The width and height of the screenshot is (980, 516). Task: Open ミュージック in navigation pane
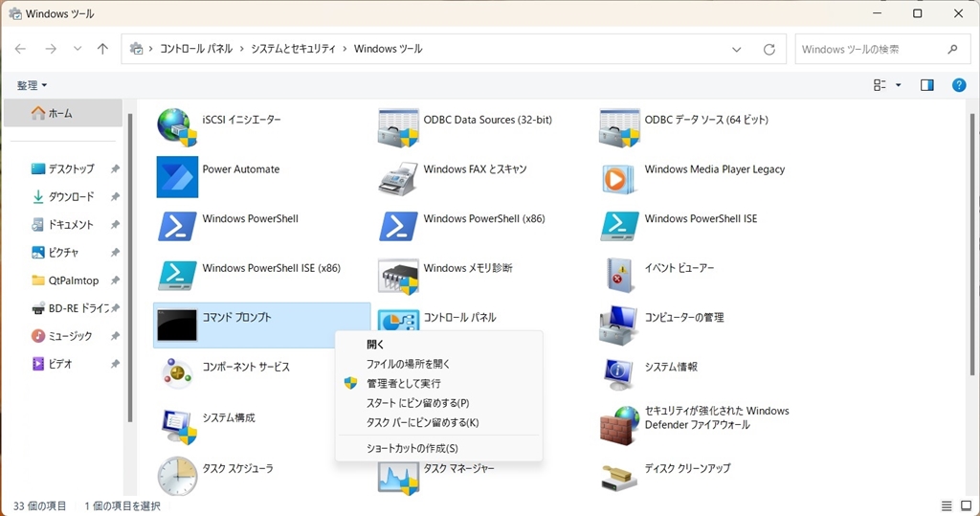64,336
